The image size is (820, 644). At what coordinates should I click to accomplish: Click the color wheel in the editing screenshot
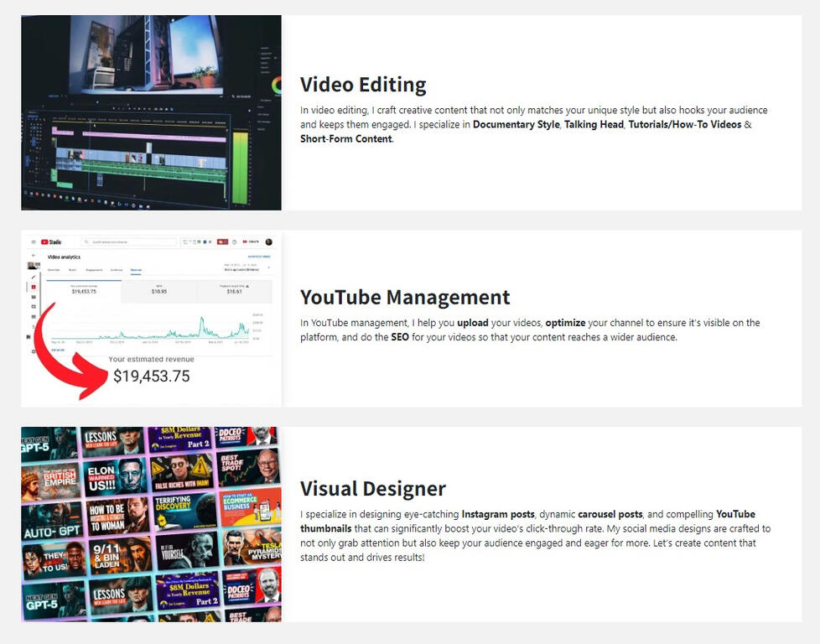[x=276, y=85]
